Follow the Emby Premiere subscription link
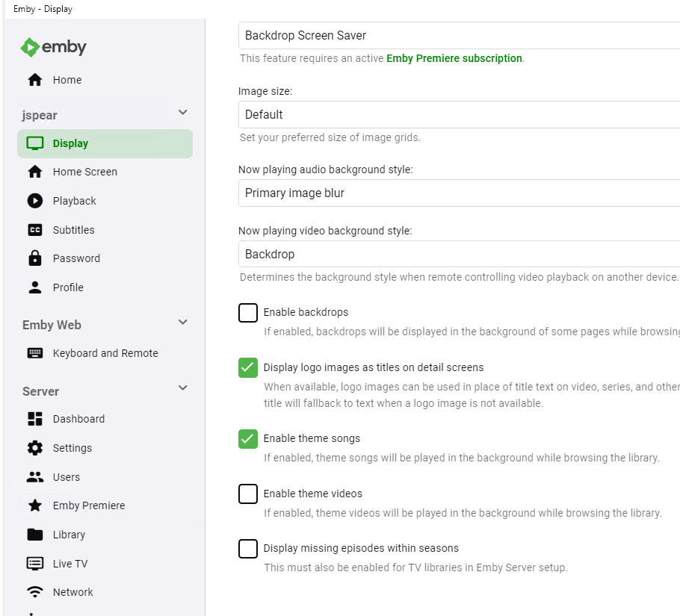680x616 pixels. tap(454, 58)
